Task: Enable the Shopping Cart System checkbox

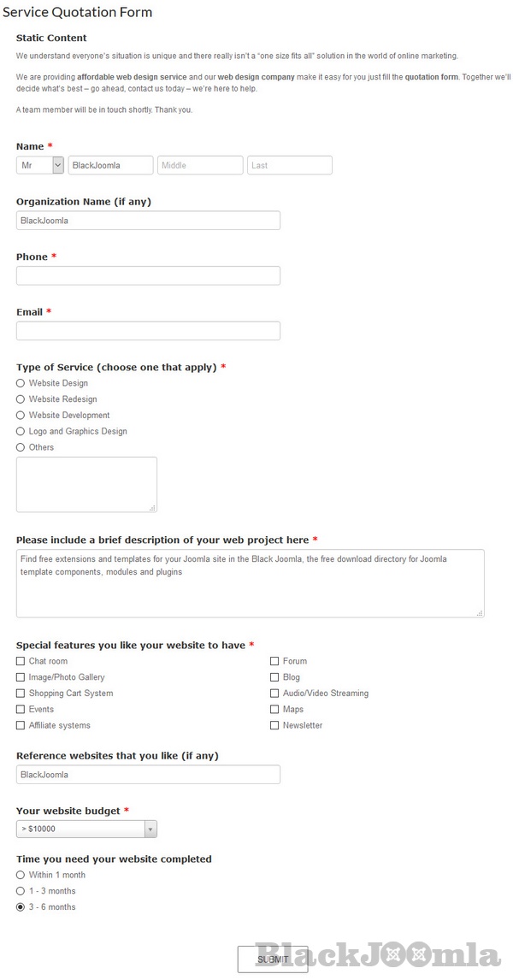Action: [21, 694]
